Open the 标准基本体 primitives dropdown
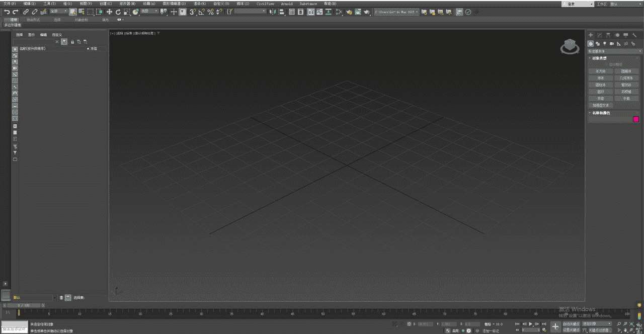This screenshot has height=334, width=644. 615,51
